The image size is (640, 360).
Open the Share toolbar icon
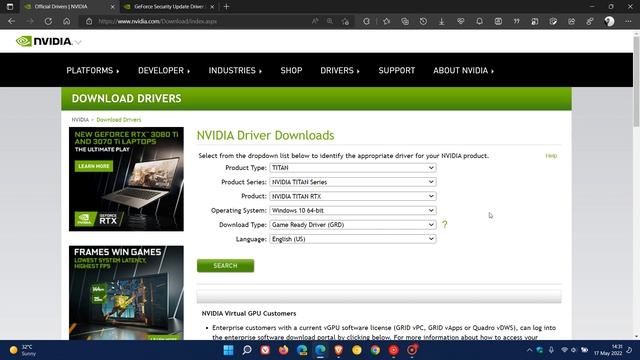(x=571, y=21)
